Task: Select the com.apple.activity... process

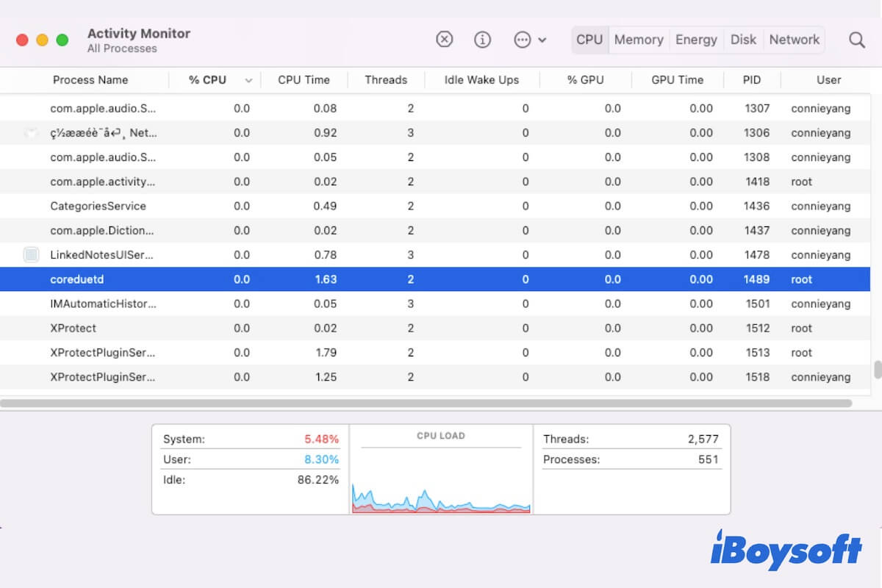Action: (x=435, y=182)
